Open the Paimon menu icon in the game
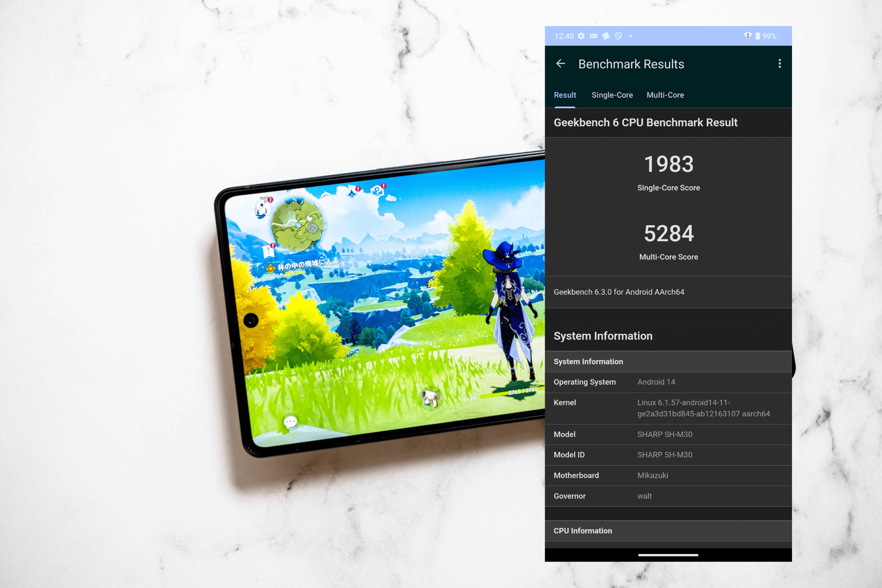 tap(263, 208)
